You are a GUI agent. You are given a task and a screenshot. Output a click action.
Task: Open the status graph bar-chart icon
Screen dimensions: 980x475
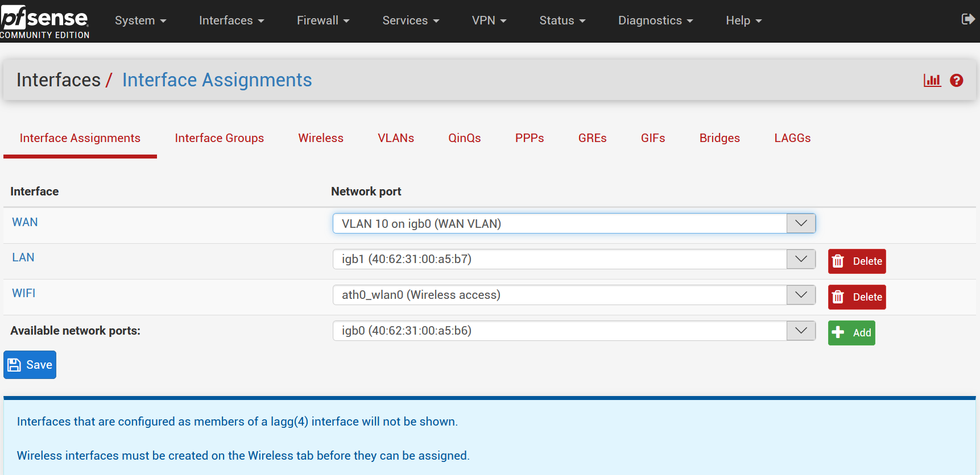(932, 80)
